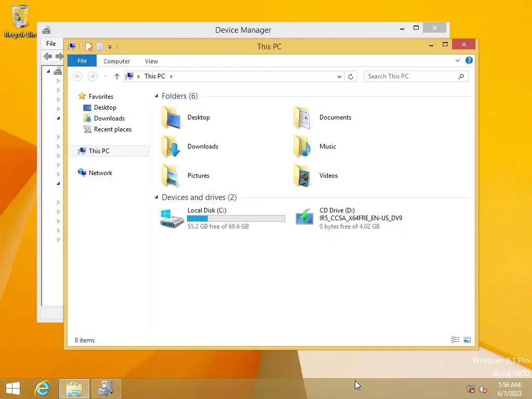
Task: Click Back arrow in Device Manager toolbar
Action: 48,56
